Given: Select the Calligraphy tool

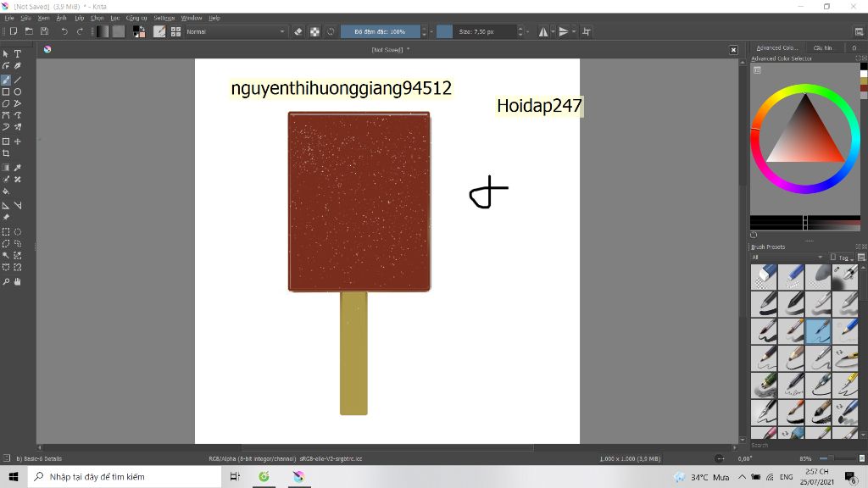Looking at the screenshot, I should pos(18,66).
